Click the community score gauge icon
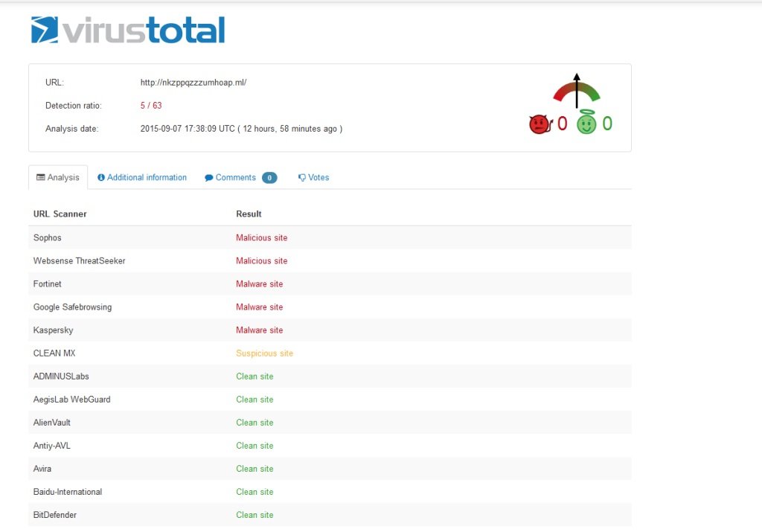Viewport: 762px width, 532px height. [x=577, y=91]
